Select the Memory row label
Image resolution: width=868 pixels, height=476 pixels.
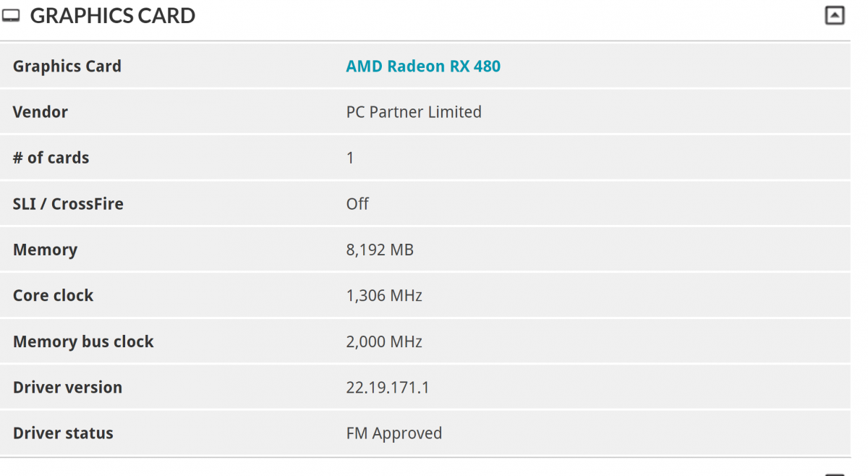pyautogui.click(x=45, y=250)
